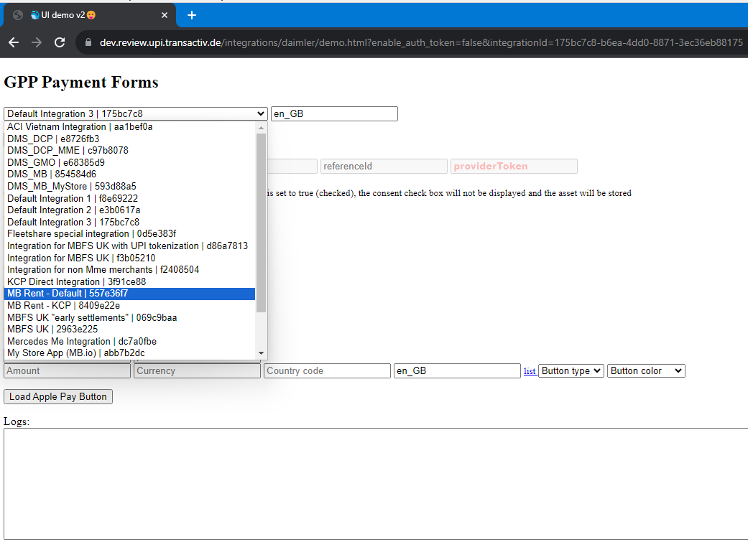Click the lower en_GB locale field
Viewport: 748px width, 560px height.
[x=457, y=370]
